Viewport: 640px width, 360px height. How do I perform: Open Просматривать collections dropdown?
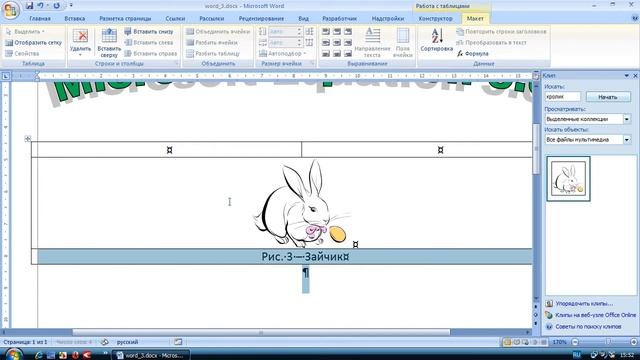tap(627, 119)
